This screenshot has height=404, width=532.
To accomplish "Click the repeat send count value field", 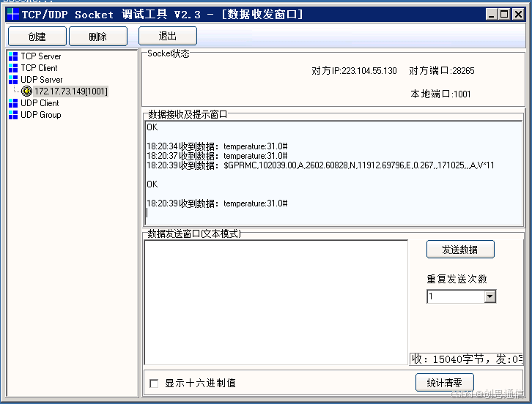I will coord(455,296).
